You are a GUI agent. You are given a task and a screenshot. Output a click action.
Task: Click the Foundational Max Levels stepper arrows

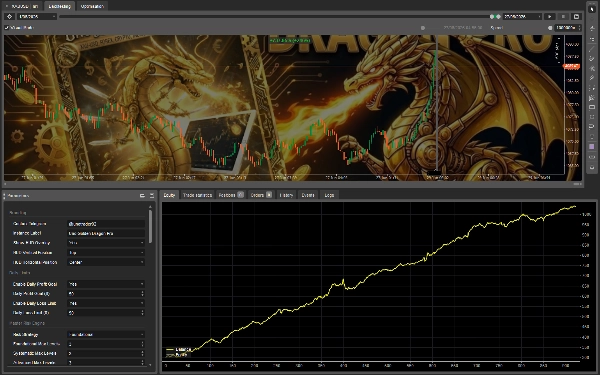(x=142, y=344)
